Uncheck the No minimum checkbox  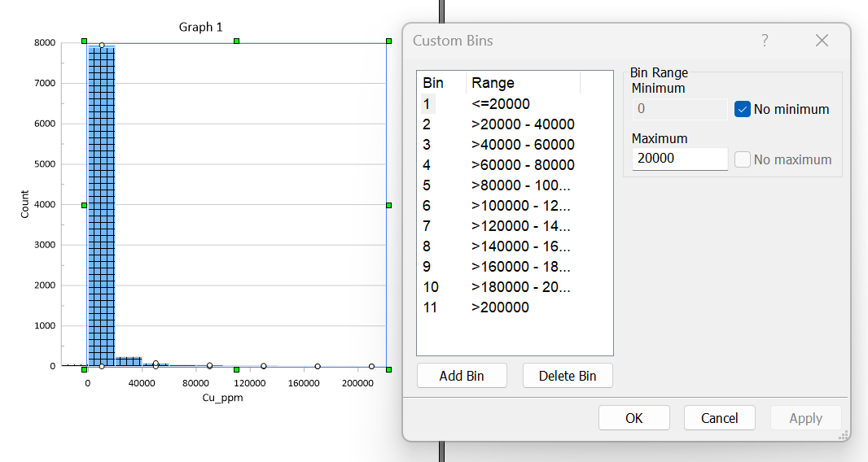pos(743,109)
